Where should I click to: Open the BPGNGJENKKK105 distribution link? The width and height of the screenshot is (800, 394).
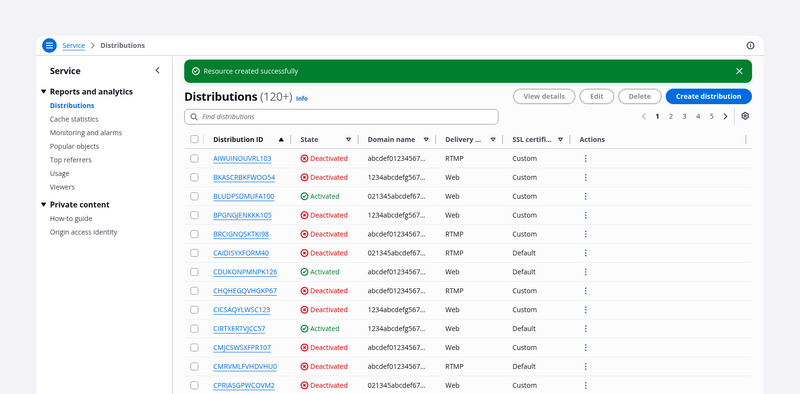click(x=242, y=215)
